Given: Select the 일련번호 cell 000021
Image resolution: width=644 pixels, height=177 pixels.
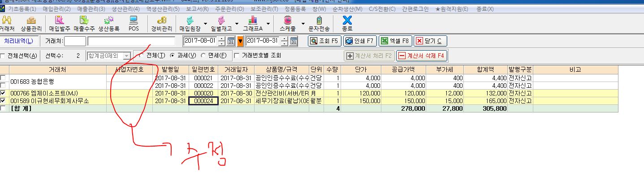Looking at the screenshot, I should pyautogui.click(x=203, y=78).
